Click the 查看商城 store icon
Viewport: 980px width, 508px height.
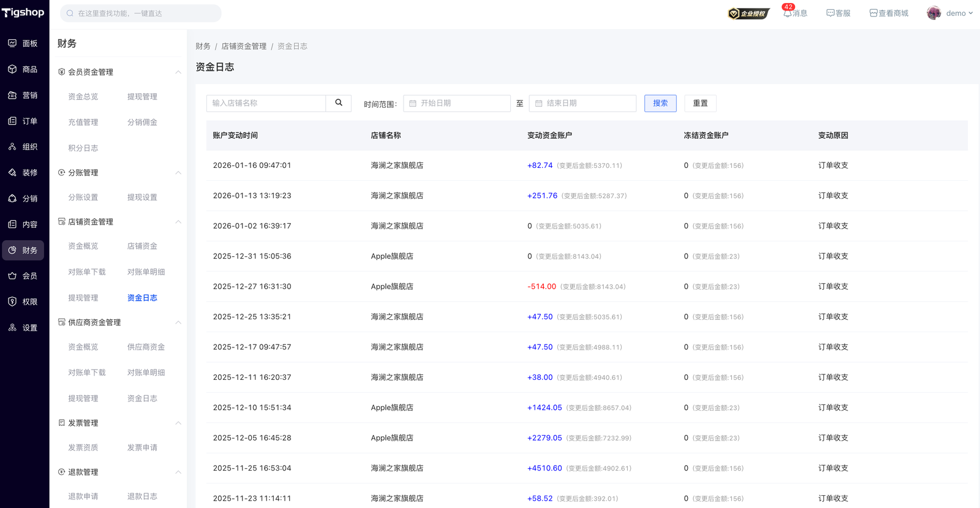coord(873,13)
